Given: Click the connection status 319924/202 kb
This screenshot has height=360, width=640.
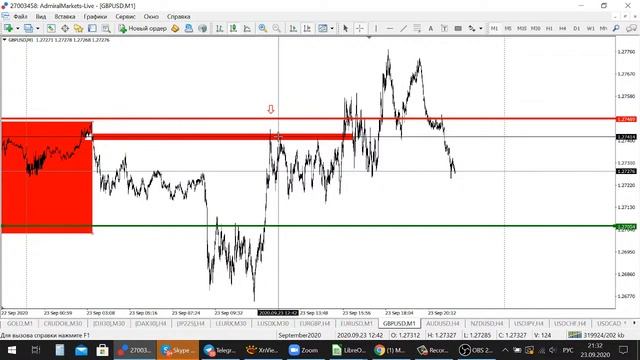Looking at the screenshot, I should coord(596,335).
